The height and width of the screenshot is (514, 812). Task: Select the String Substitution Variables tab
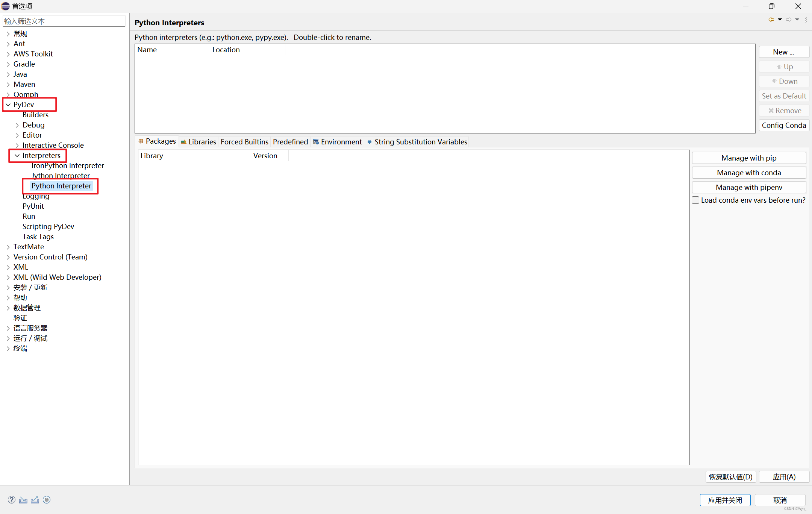pyautogui.click(x=417, y=142)
